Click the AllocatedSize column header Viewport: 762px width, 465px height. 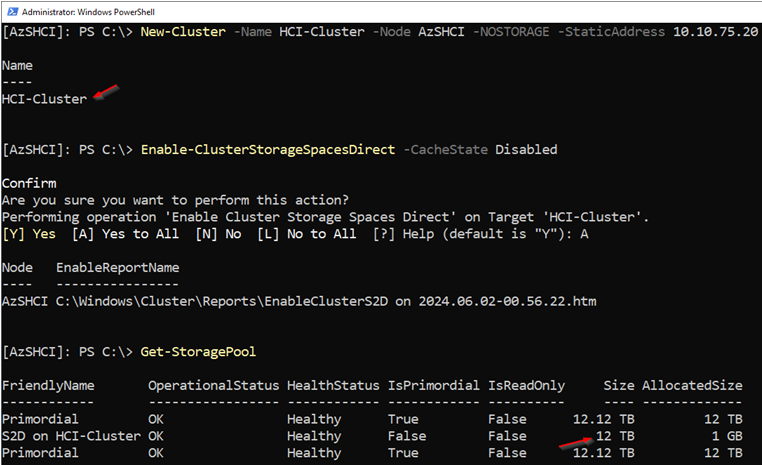click(692, 386)
